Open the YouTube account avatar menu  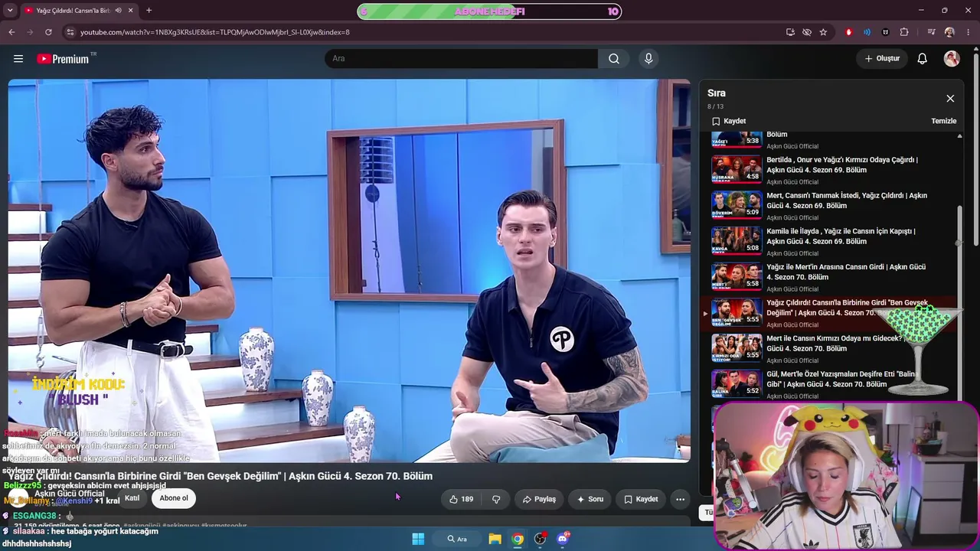[952, 59]
